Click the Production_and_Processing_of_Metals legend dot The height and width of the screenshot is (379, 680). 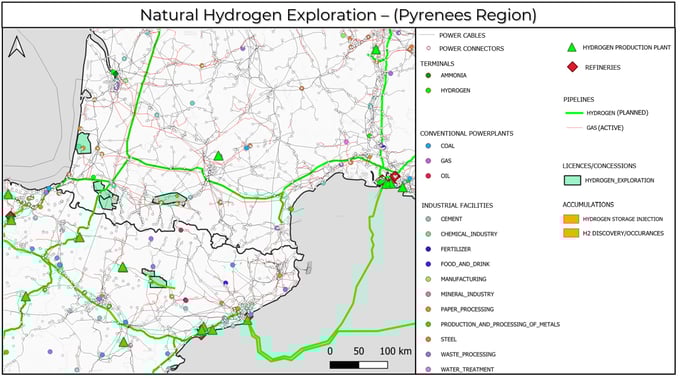[x=428, y=324]
